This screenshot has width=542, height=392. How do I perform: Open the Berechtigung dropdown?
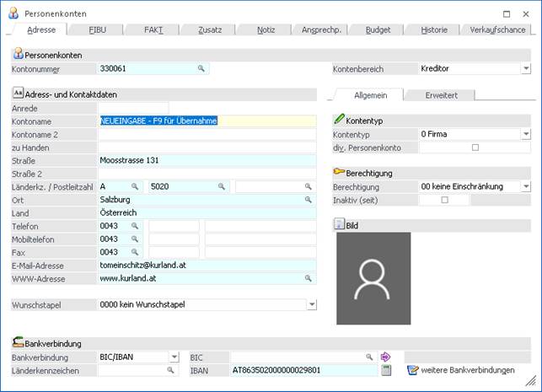coord(525,186)
